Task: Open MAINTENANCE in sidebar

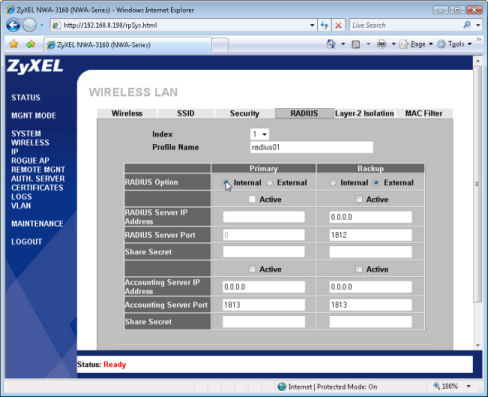Action: [37, 224]
